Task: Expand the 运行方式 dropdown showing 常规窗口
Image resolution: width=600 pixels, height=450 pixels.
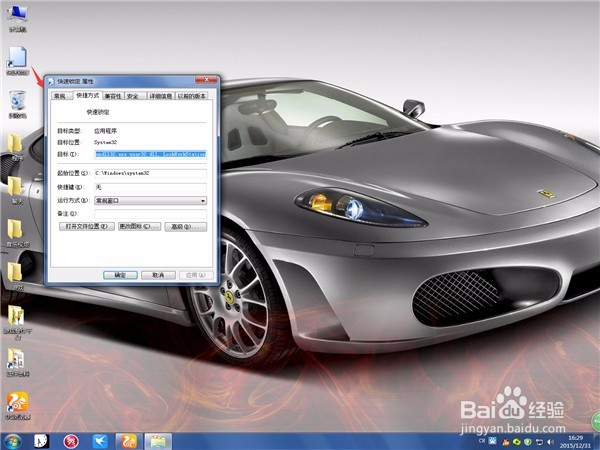Action: [x=150, y=200]
